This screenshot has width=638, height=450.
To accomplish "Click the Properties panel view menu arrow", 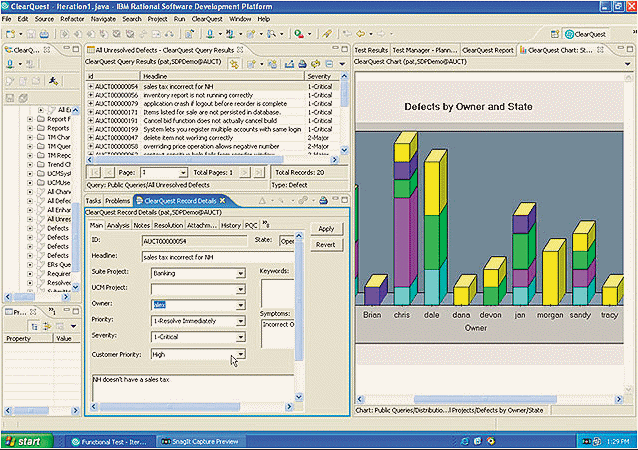I will [x=74, y=326].
